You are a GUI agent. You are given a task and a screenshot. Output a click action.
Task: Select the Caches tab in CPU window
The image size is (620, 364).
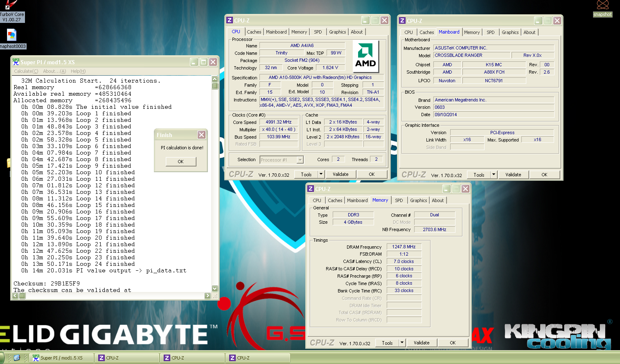[254, 32]
